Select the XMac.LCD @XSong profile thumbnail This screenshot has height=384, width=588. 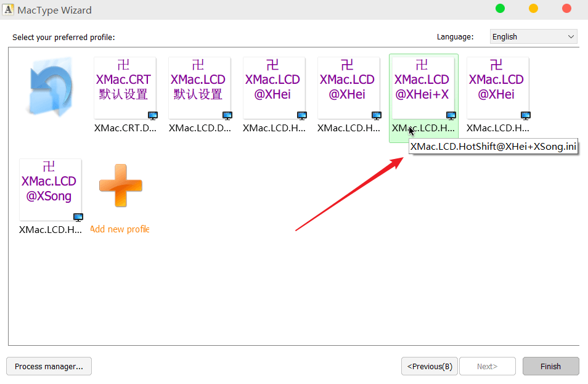pyautogui.click(x=51, y=190)
